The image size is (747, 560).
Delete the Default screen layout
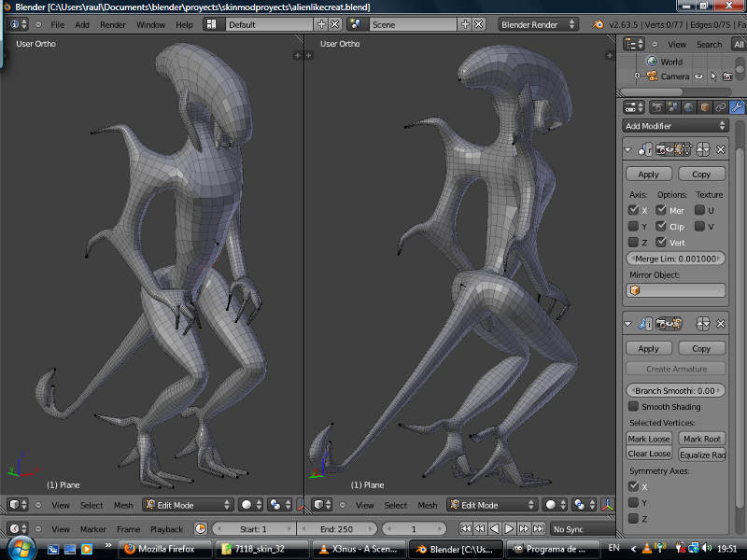tap(335, 24)
